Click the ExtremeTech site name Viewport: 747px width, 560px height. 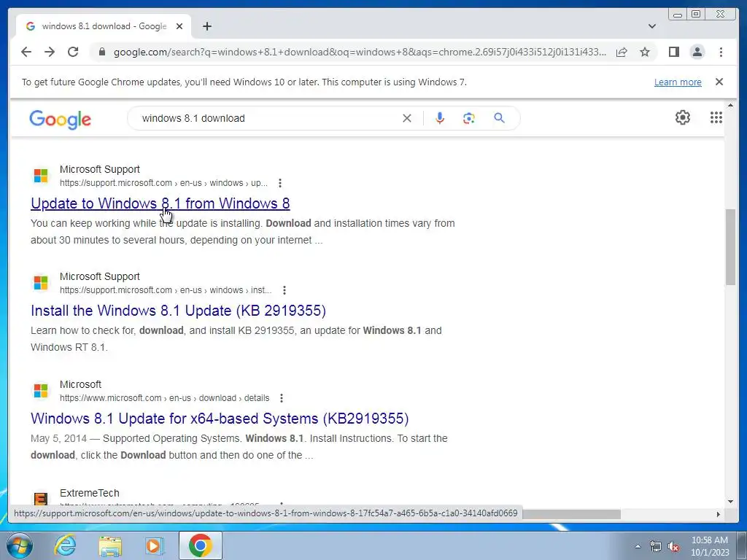[90, 493]
